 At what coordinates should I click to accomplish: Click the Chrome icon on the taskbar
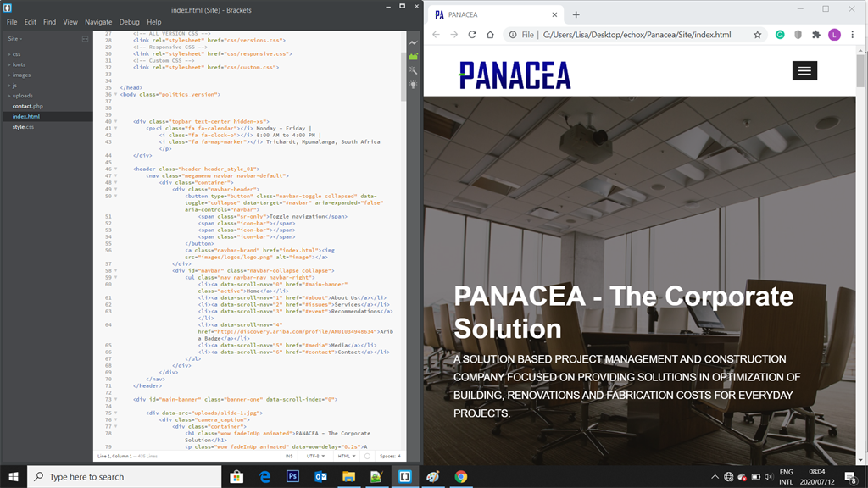click(x=460, y=476)
